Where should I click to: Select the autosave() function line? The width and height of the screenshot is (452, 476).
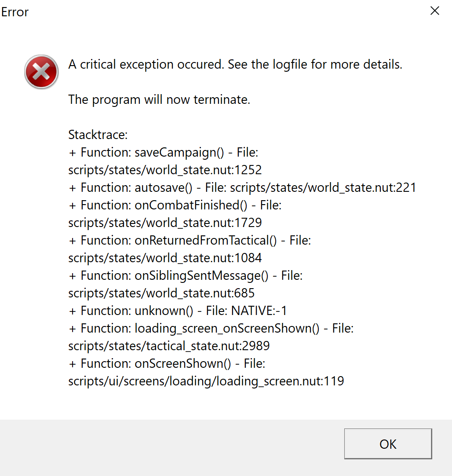(x=242, y=188)
